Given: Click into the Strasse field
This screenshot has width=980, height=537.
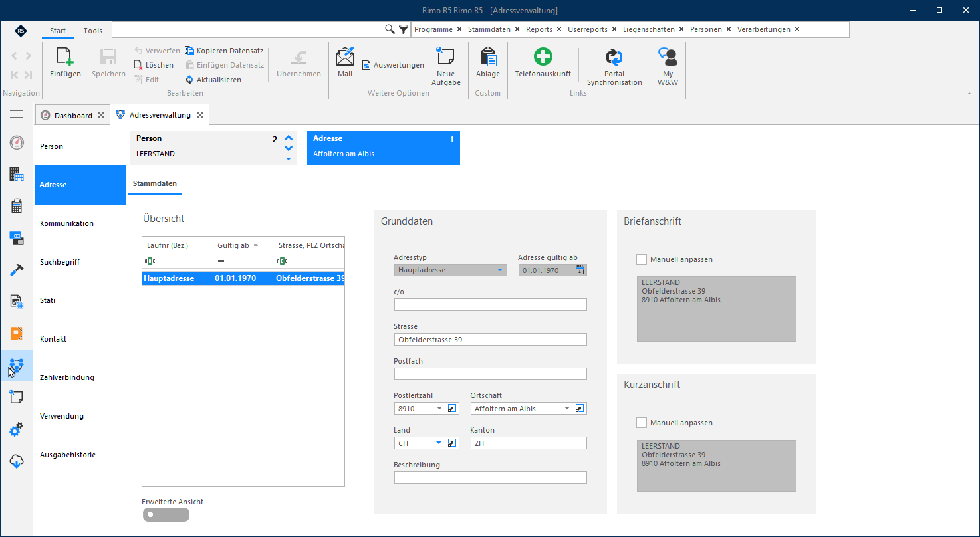Looking at the screenshot, I should [491, 340].
